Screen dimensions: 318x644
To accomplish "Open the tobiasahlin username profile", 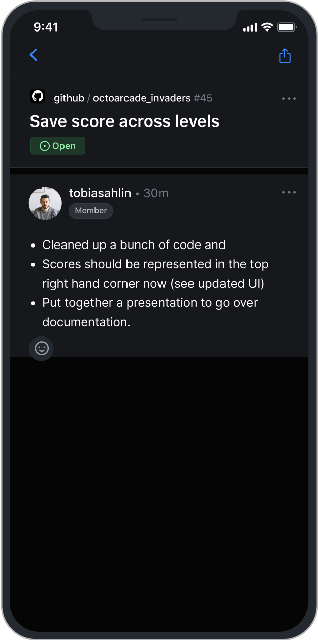I will point(100,193).
